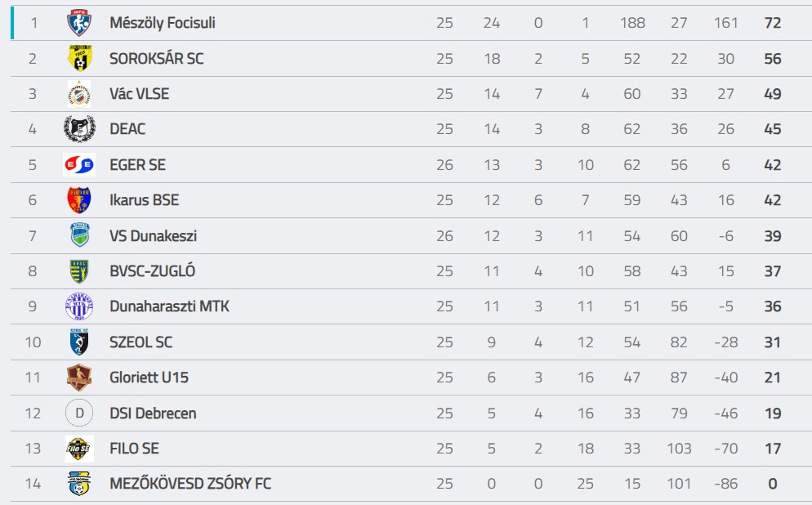Viewport: 812px width, 505px height.
Task: Click the DSI Debrecen placeholder D icon
Action: (79, 413)
